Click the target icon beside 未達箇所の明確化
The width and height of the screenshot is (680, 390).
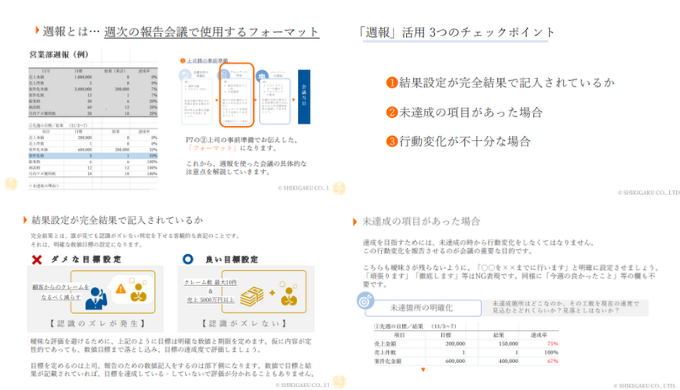366,300
